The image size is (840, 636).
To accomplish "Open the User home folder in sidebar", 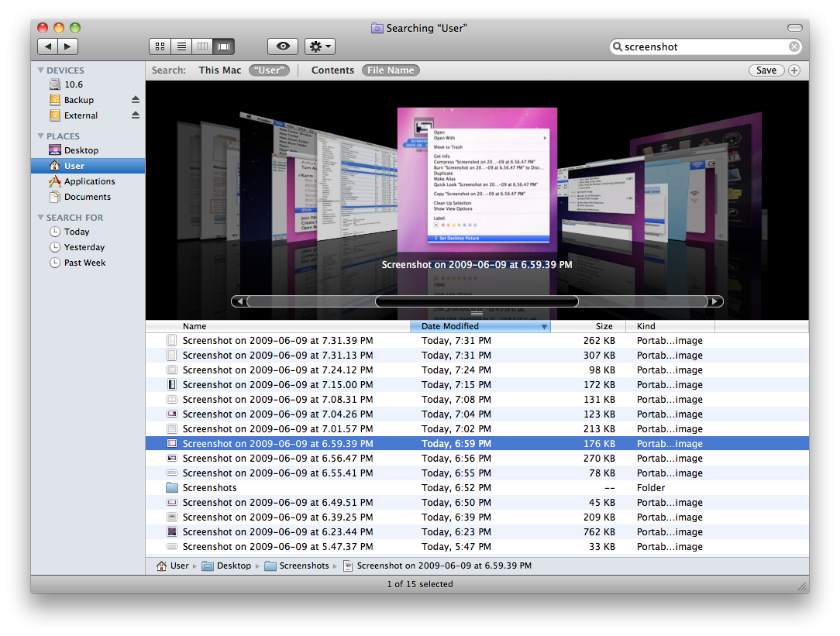I will 88,166.
